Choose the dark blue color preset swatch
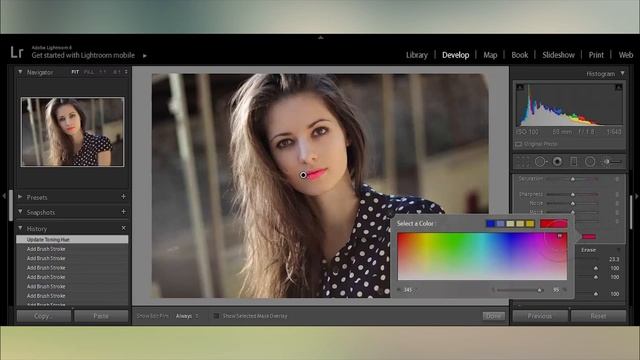The height and width of the screenshot is (360, 640). pos(490,224)
